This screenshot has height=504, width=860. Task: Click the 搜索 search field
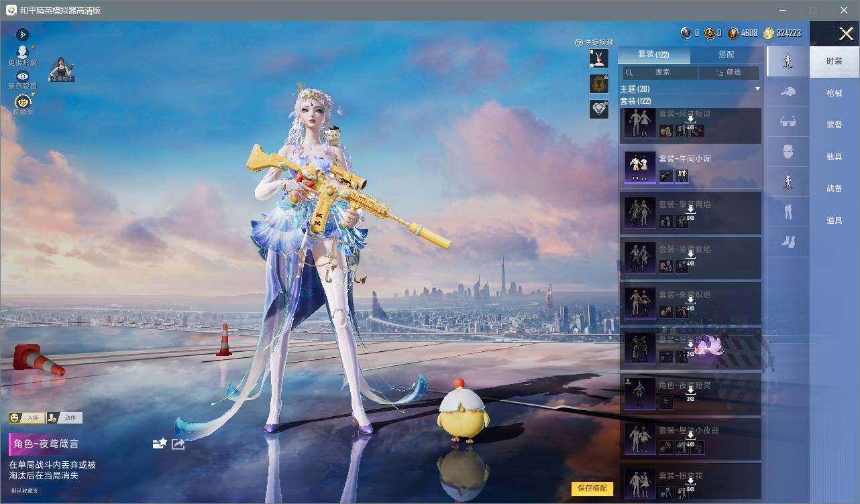(661, 72)
